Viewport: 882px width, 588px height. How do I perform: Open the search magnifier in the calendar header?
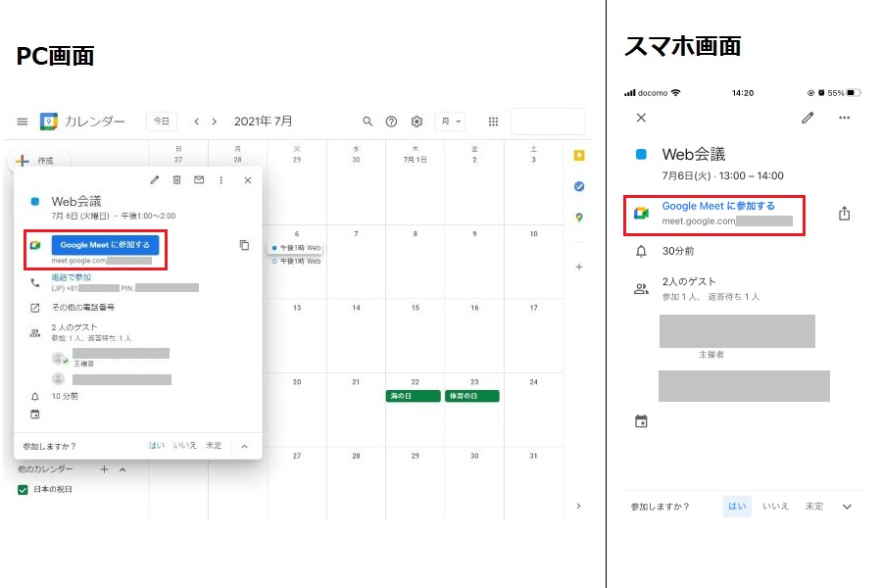tap(367, 122)
